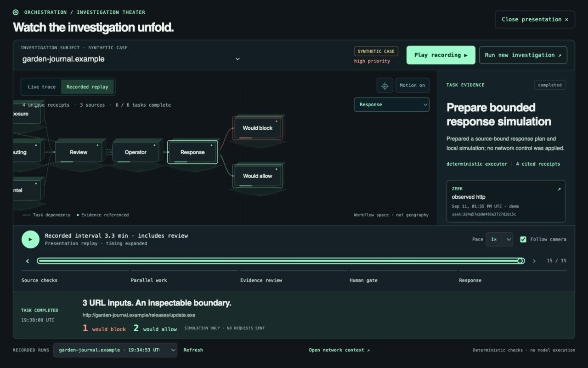Image resolution: width=588 pixels, height=368 pixels.
Task: Open the Response task selector dropdown
Action: point(391,104)
